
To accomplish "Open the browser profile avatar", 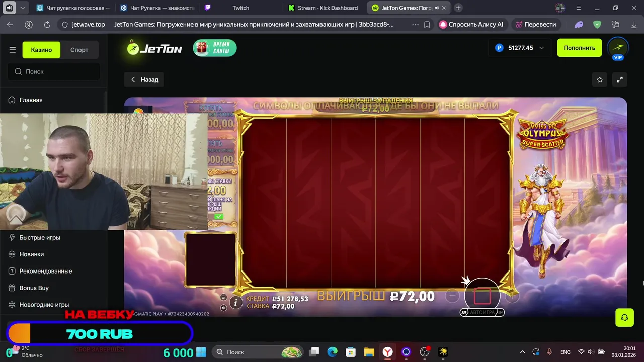I will tap(560, 8).
